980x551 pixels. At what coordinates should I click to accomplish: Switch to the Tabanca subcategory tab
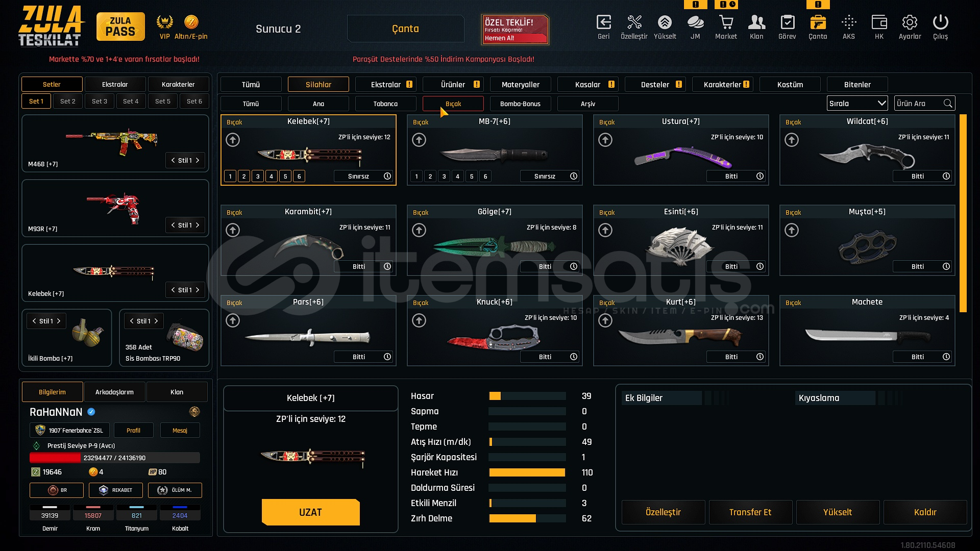(385, 104)
